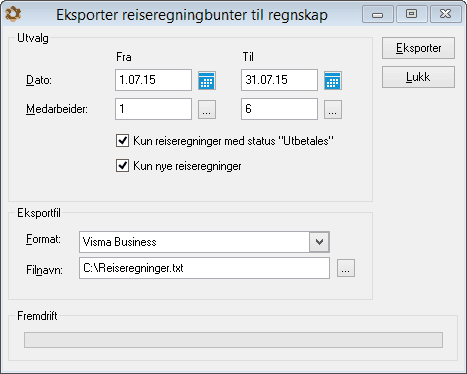Focus the Fra Medarbeider field with 1
This screenshot has width=467, height=374.
[153, 109]
